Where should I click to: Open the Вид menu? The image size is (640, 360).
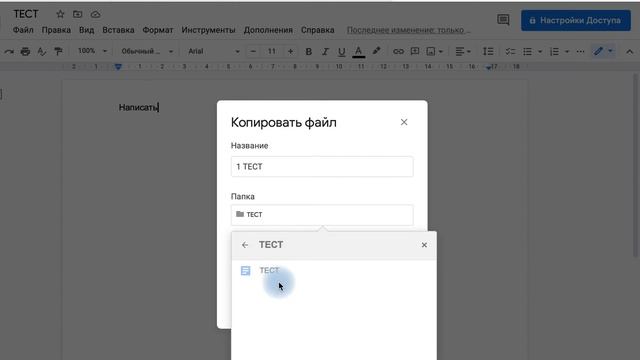[87, 30]
